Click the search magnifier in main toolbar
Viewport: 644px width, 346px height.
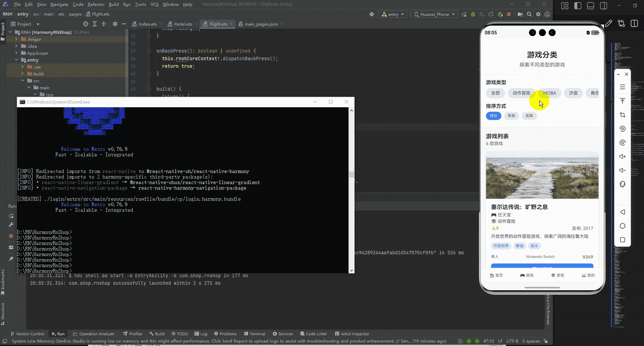pyautogui.click(x=529, y=14)
